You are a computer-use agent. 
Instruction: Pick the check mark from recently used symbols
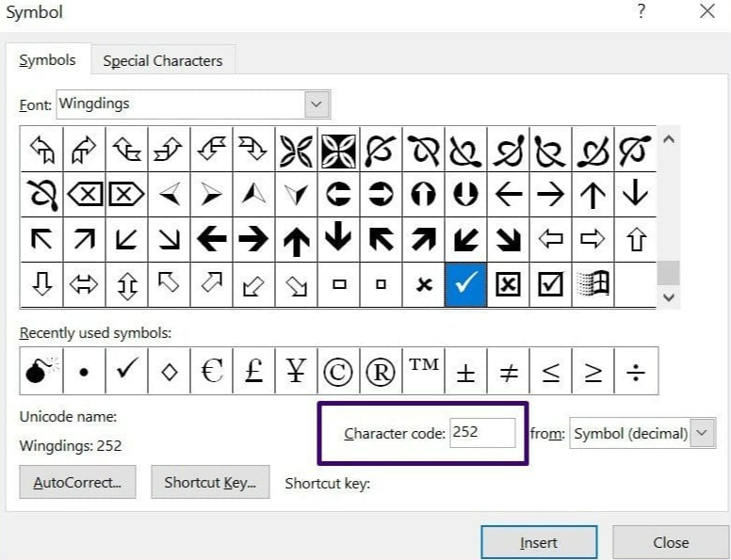click(126, 371)
